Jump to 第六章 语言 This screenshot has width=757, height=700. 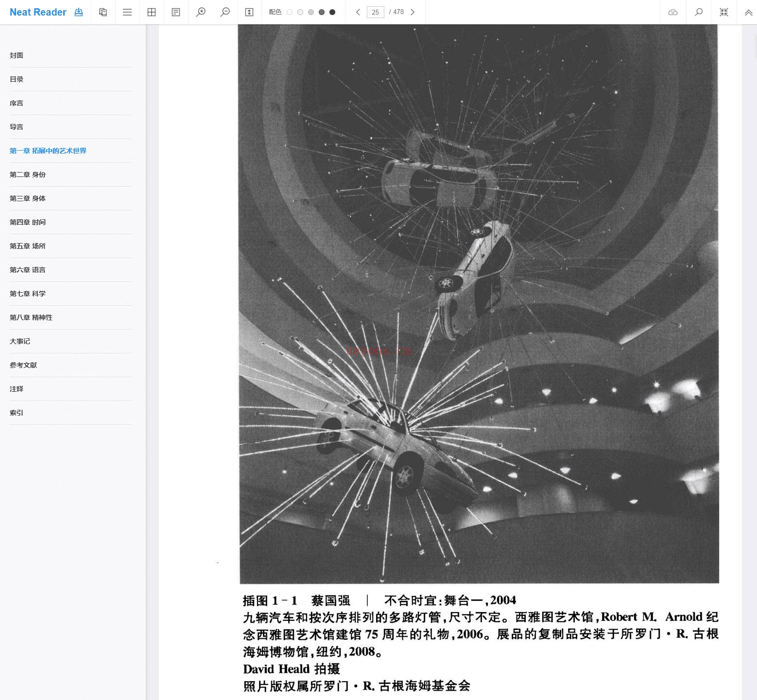[71, 270]
